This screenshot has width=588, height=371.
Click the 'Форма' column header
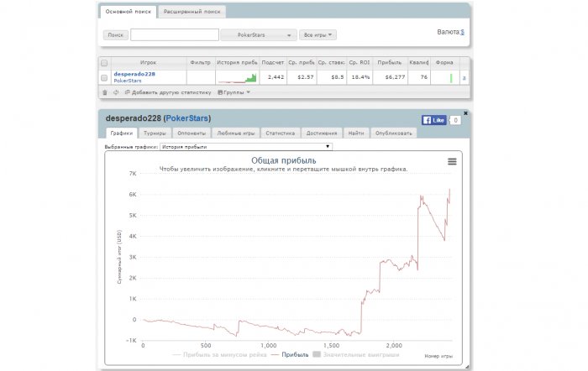444,63
